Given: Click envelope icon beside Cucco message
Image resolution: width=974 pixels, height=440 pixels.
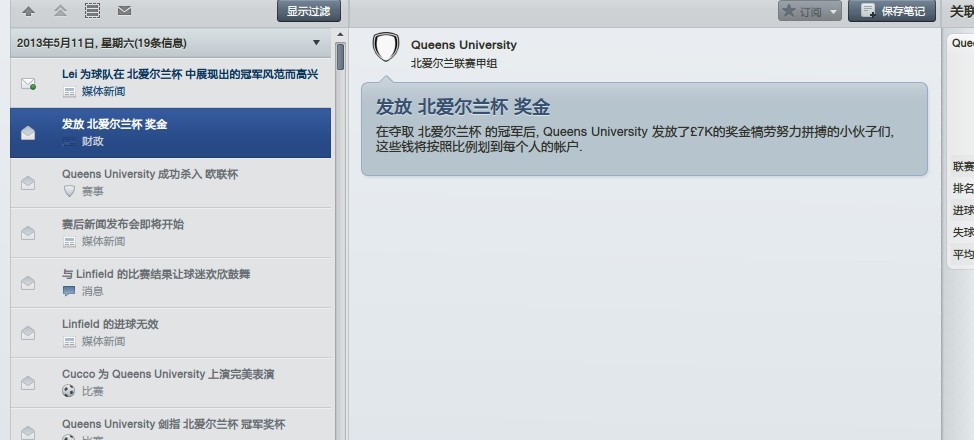Looking at the screenshot, I should coord(28,383).
